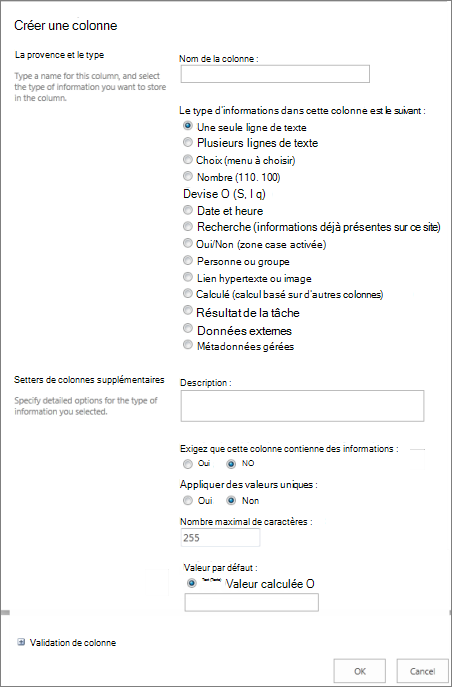The width and height of the screenshot is (452, 687).
Task: Select the Nombre column type
Action: (188, 177)
